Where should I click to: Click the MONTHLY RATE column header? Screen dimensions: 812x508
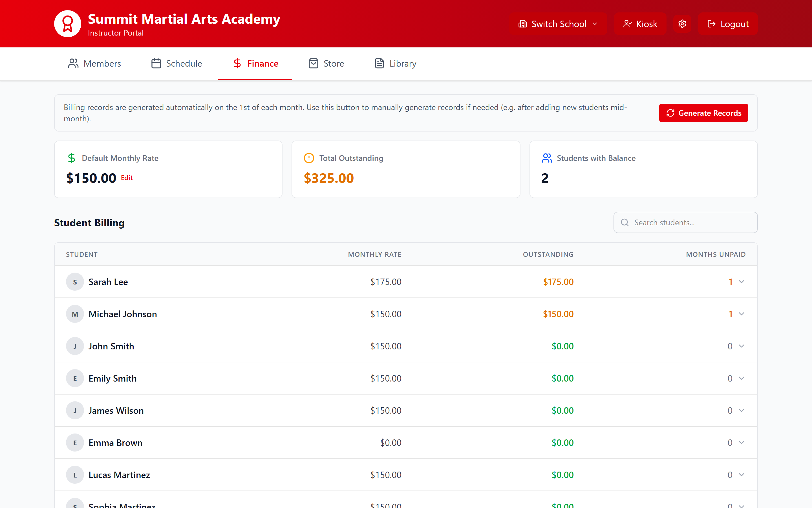[374, 254]
